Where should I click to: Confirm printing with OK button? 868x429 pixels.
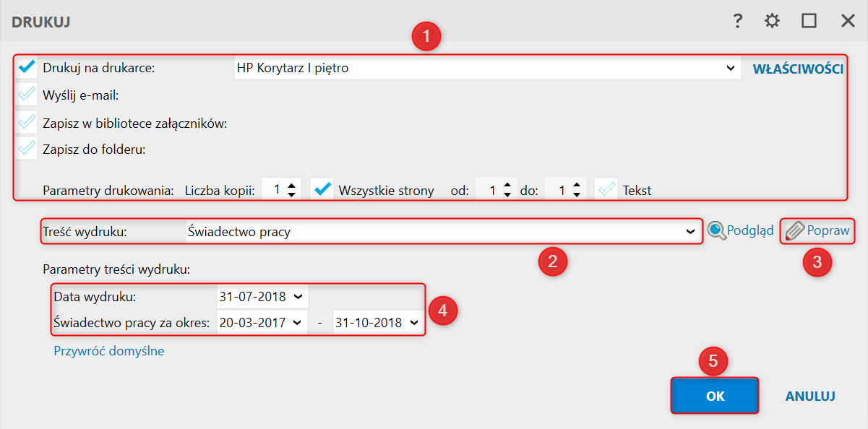[x=715, y=396]
